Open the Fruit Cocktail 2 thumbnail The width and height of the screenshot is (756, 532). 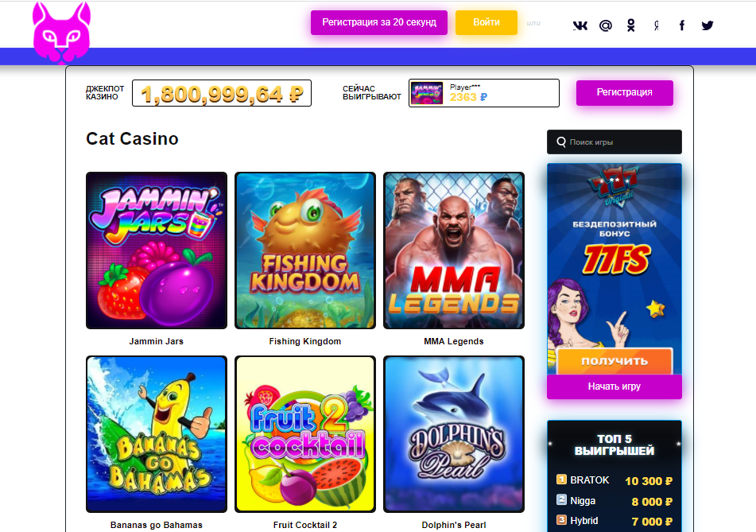coord(305,434)
